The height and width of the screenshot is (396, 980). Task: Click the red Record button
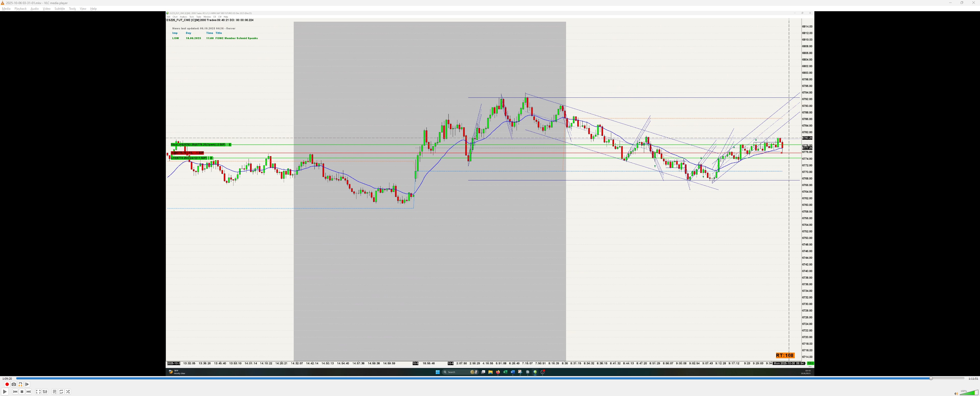point(7,384)
